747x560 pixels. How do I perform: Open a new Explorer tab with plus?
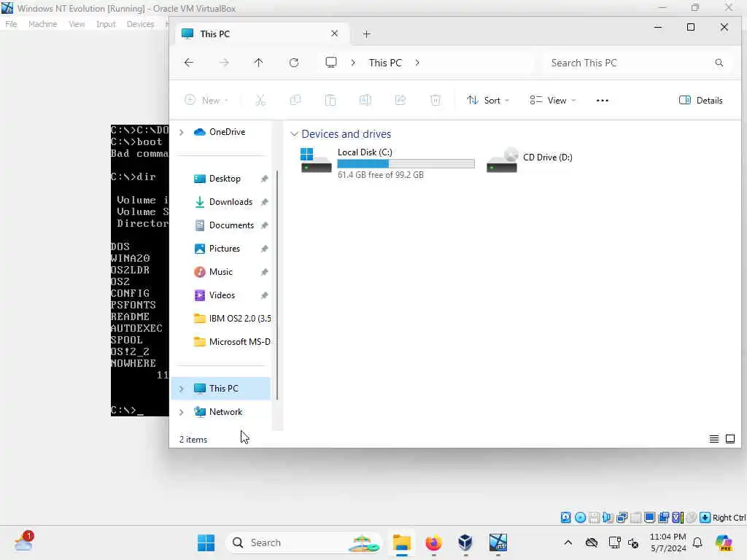tap(366, 34)
